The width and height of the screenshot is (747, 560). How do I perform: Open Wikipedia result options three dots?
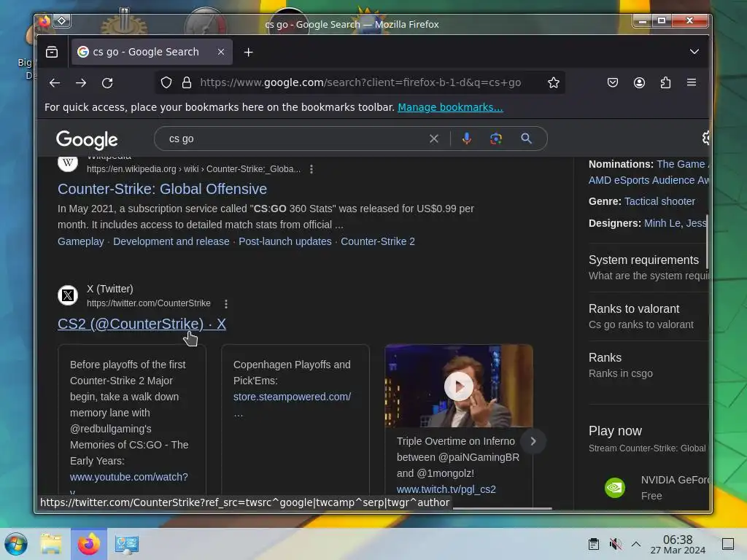coord(311,169)
